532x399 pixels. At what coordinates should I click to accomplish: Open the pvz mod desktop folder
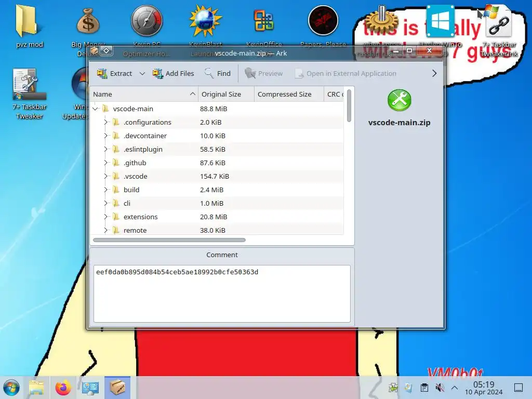pyautogui.click(x=30, y=26)
